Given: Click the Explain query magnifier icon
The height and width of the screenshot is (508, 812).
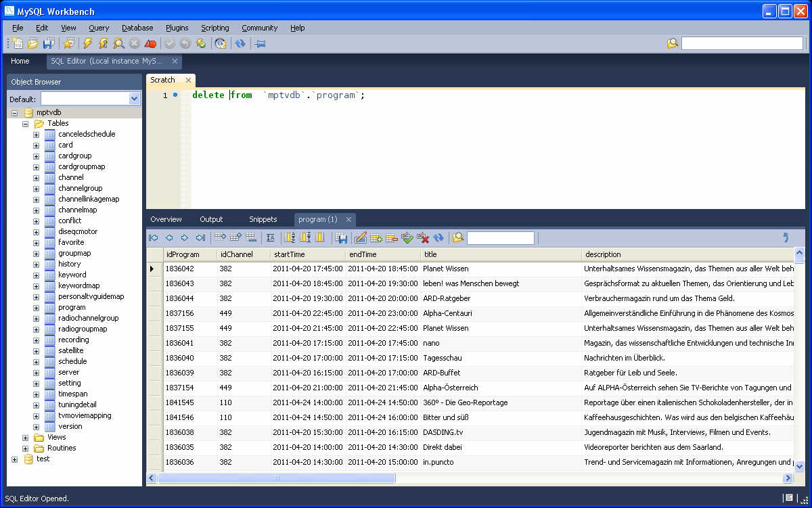Looking at the screenshot, I should pos(119,43).
